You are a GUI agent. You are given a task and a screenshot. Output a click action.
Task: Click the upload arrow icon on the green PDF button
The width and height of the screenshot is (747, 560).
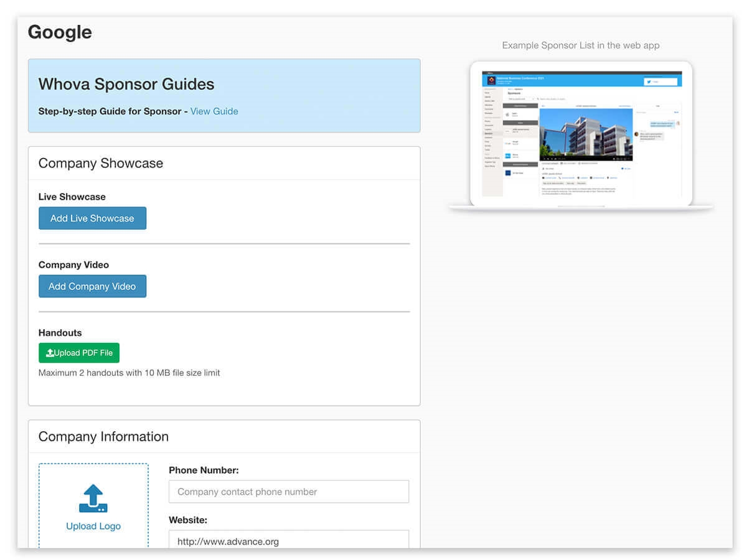click(x=50, y=353)
